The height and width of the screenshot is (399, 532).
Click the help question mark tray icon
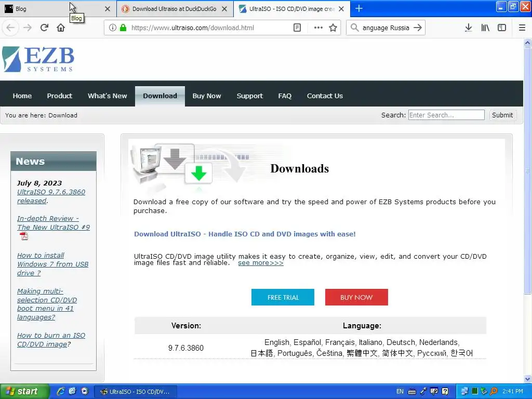445,391
